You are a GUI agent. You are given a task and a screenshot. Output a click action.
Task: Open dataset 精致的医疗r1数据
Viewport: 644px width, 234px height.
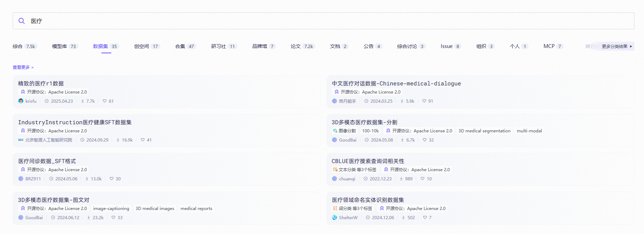[41, 83]
